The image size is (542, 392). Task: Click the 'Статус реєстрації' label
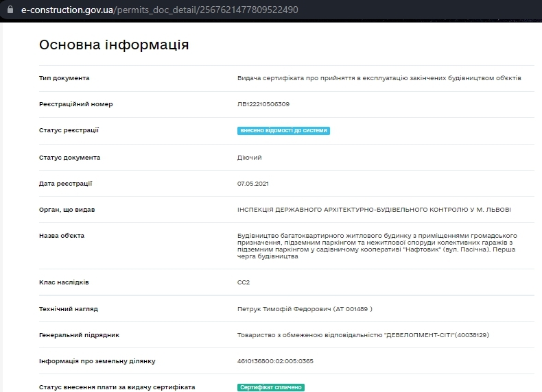[69, 130]
